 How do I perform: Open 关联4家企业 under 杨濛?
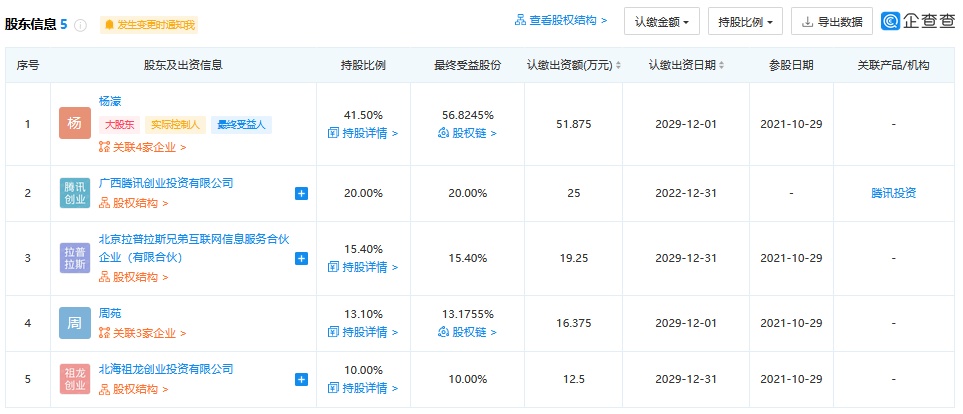coord(143,147)
